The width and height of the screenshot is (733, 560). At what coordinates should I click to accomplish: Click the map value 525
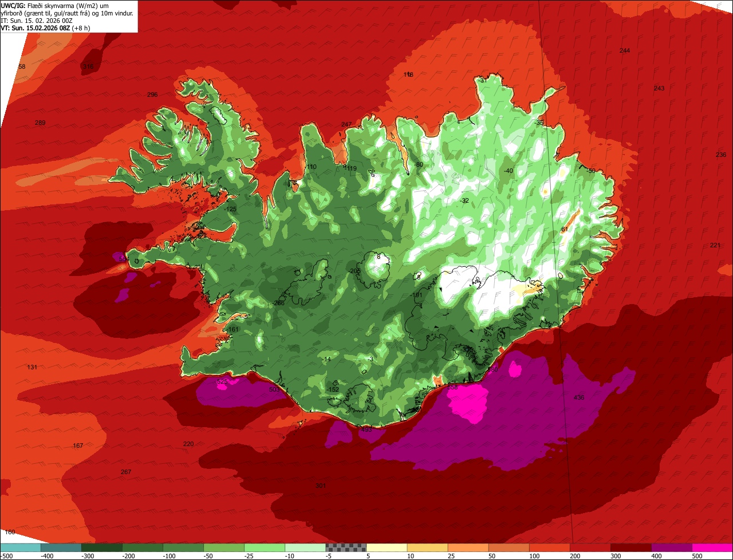(x=222, y=381)
